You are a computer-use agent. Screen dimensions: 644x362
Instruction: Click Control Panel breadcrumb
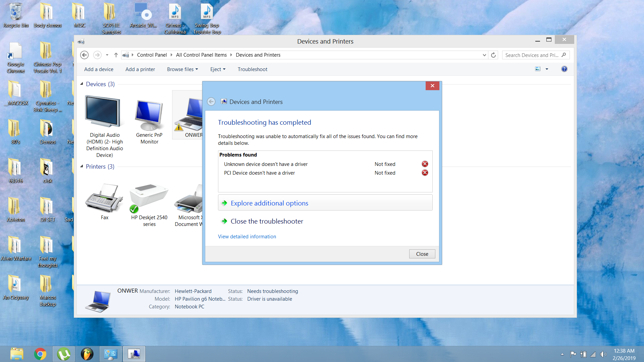pyautogui.click(x=152, y=55)
